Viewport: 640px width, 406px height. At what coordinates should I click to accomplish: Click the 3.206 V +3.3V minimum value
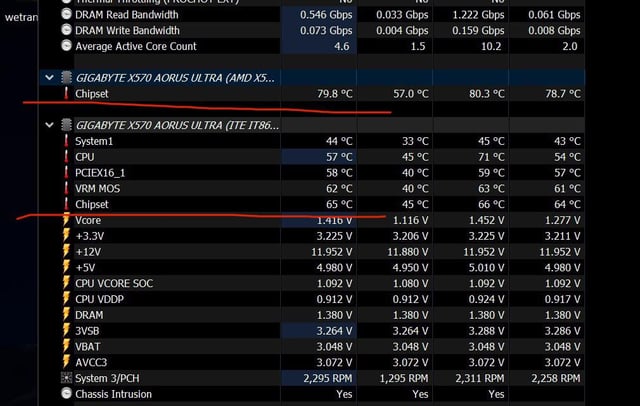tap(410, 236)
